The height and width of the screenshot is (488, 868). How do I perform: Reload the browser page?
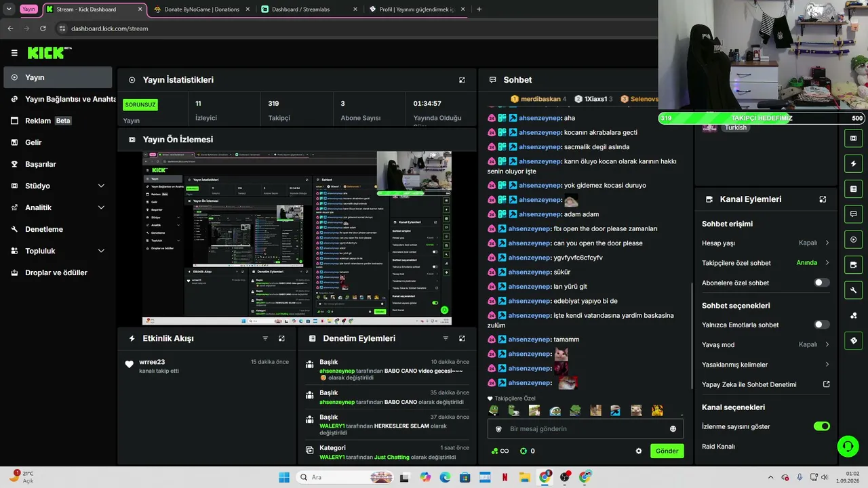(43, 28)
